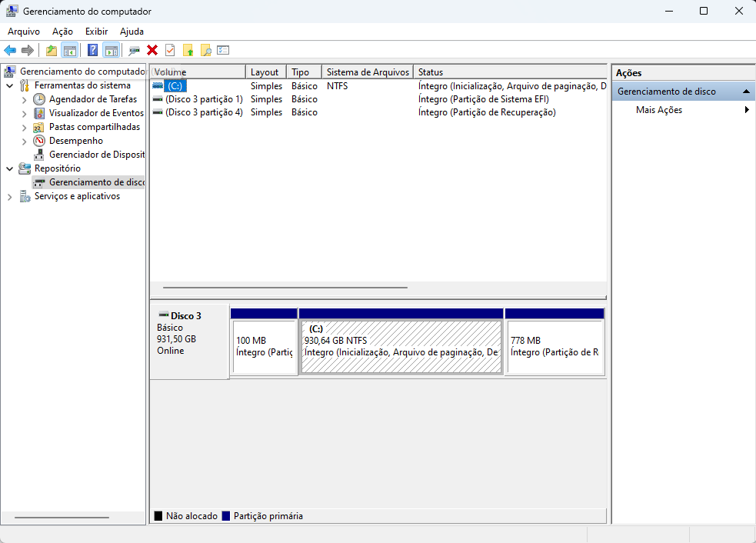Click the Properties checkmark page icon
Image resolution: width=756 pixels, height=543 pixels.
(x=170, y=50)
